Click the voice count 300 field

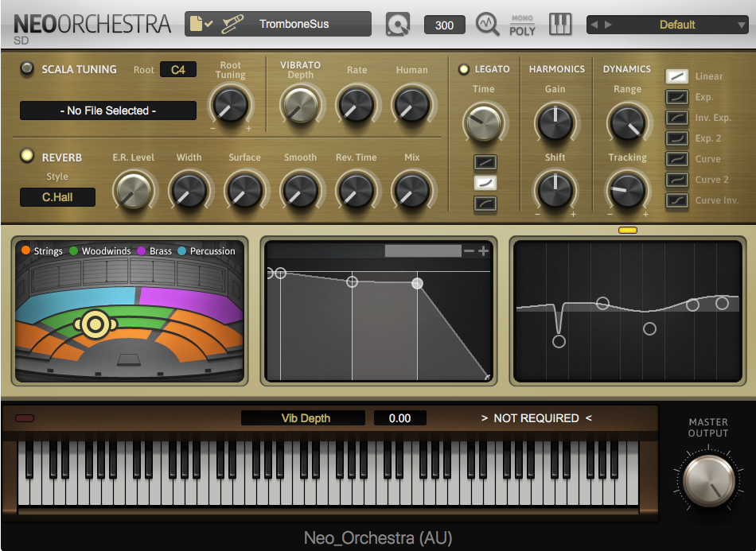[445, 25]
